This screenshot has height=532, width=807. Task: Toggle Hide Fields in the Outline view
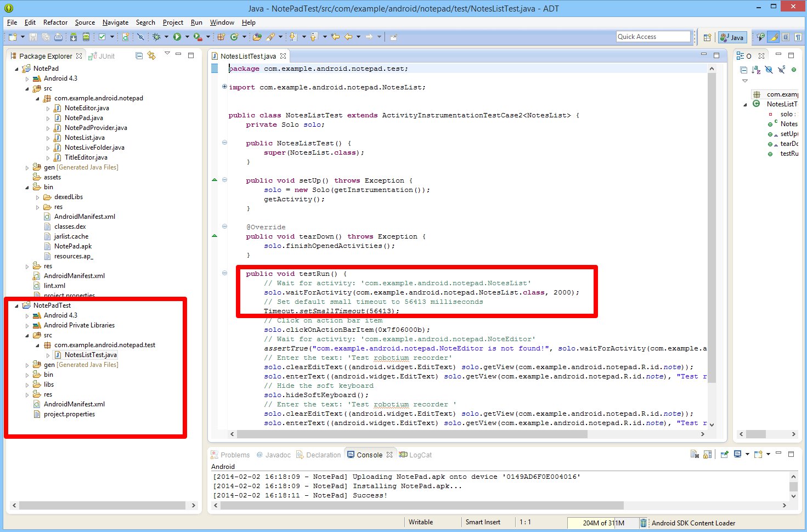tap(769, 70)
